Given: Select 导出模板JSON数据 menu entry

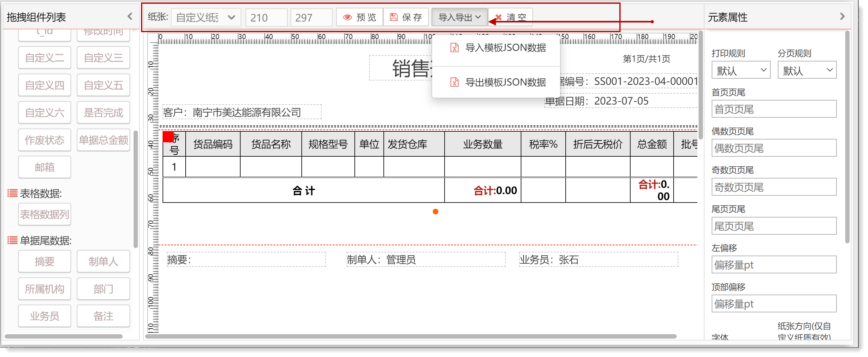Looking at the screenshot, I should tap(505, 82).
